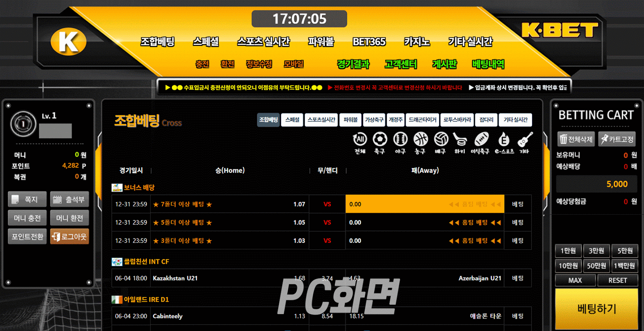Filter games by baseball icon
Screen dimensions: 644x331
point(400,143)
